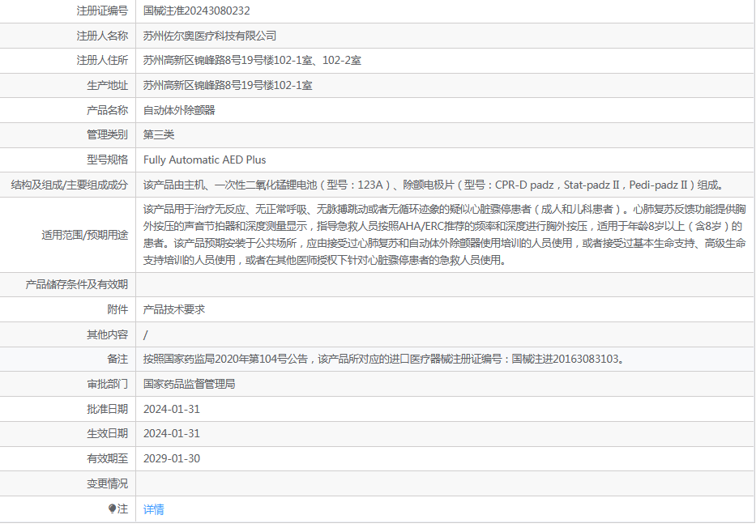This screenshot has height=532, width=756.
Task: Click the 产品储存条件及有效期 label
Action: [x=77, y=284]
